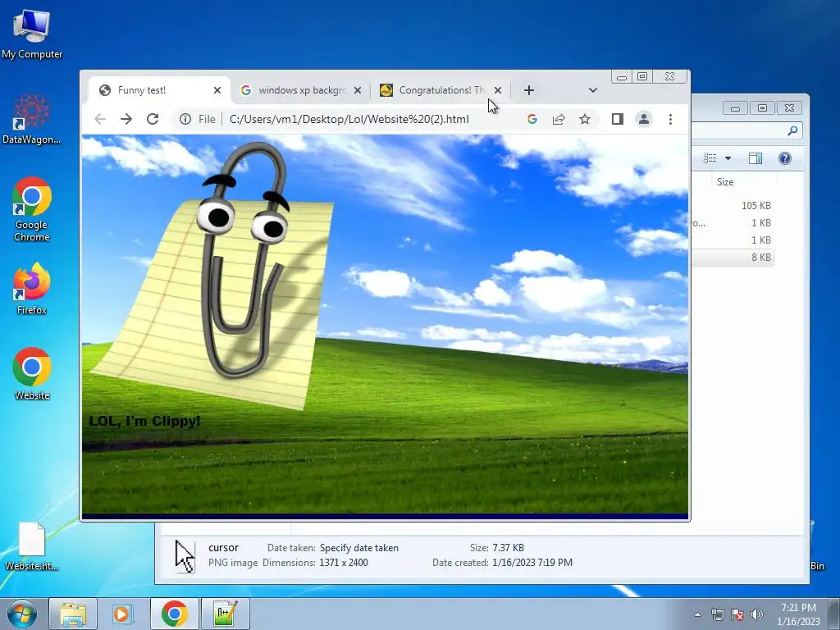The width and height of the screenshot is (840, 630).
Task: Open My Computer desktop icon
Action: 32,33
